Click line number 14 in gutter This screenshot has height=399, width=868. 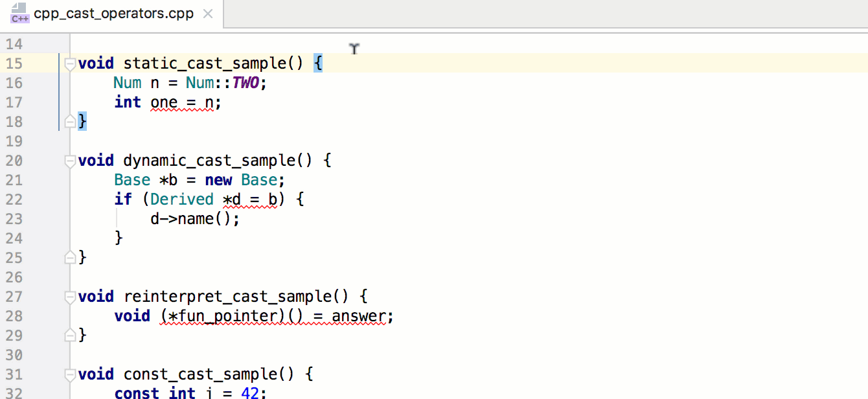click(14, 44)
